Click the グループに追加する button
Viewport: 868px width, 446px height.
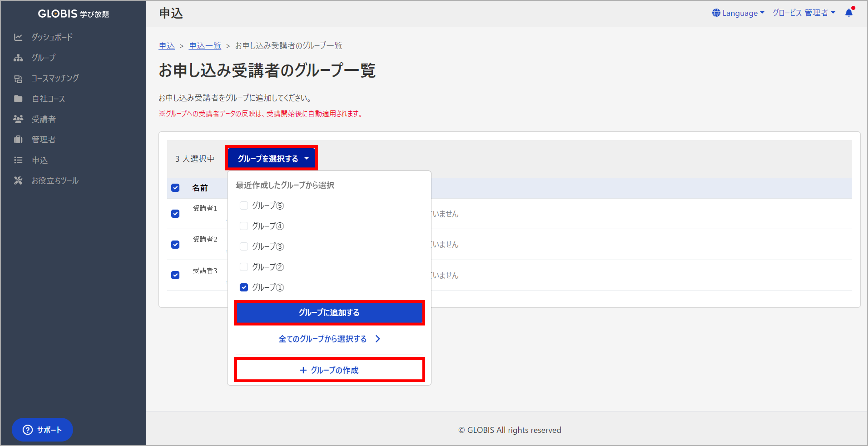(329, 312)
